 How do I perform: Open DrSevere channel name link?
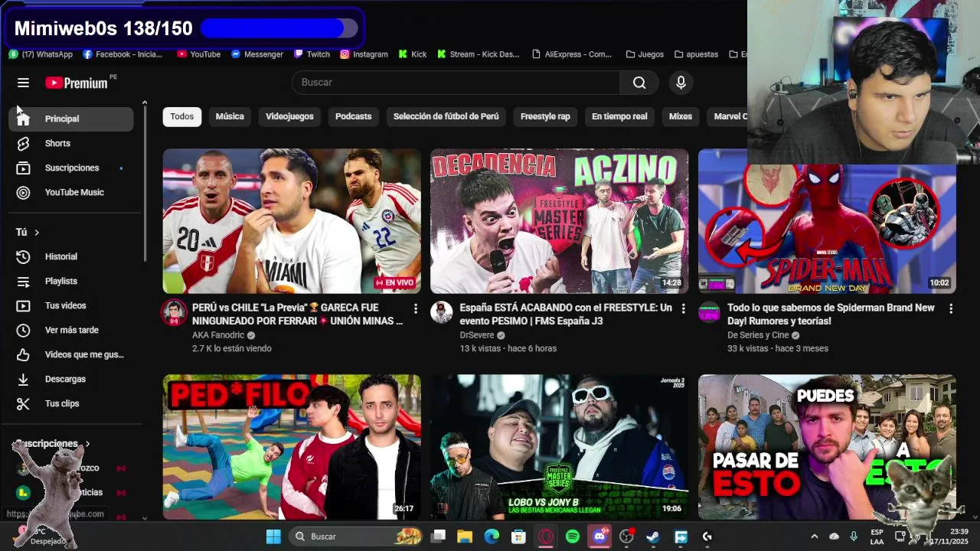tap(477, 335)
